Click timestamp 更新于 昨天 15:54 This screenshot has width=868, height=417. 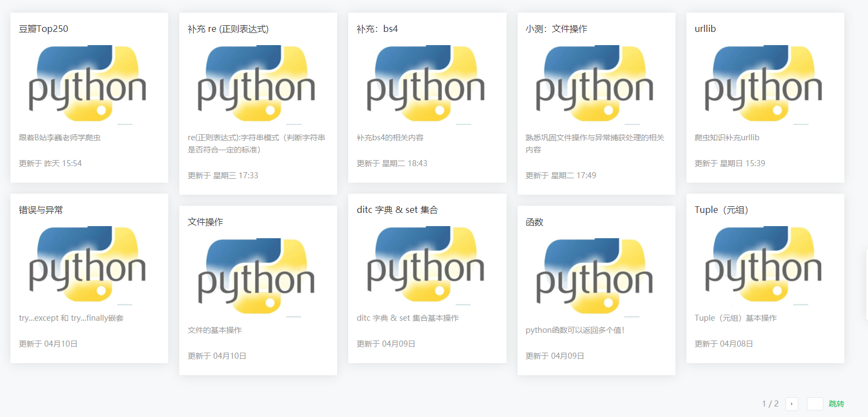(x=50, y=163)
